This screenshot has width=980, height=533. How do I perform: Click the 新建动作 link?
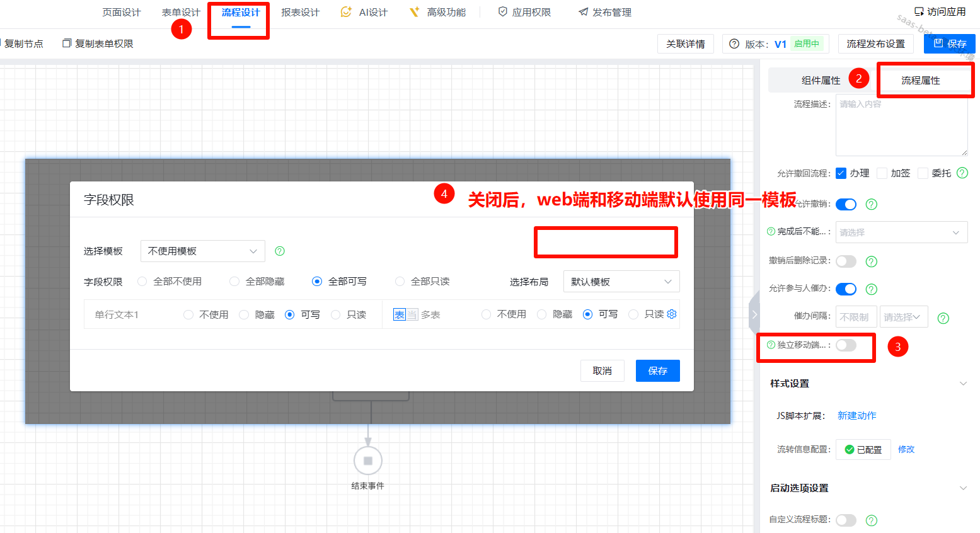(x=856, y=416)
